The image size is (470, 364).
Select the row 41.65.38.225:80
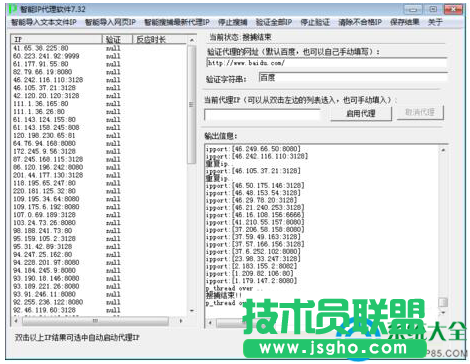pos(41,48)
